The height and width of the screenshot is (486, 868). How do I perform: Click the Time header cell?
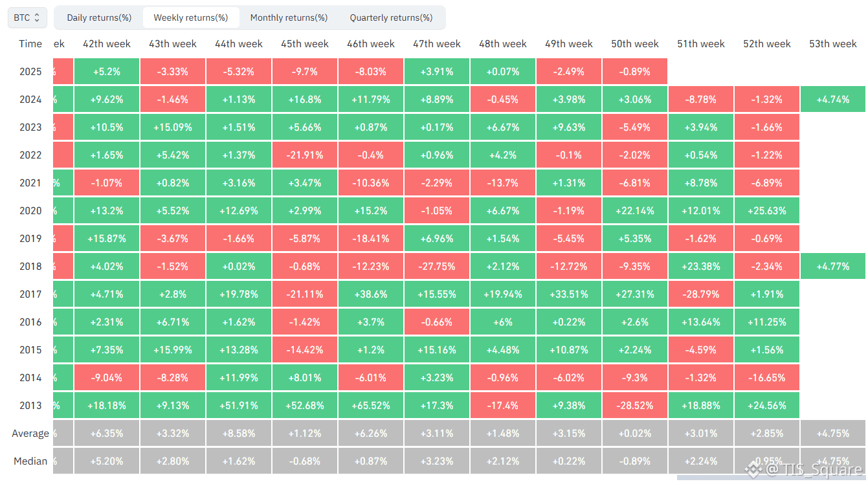pyautogui.click(x=30, y=44)
